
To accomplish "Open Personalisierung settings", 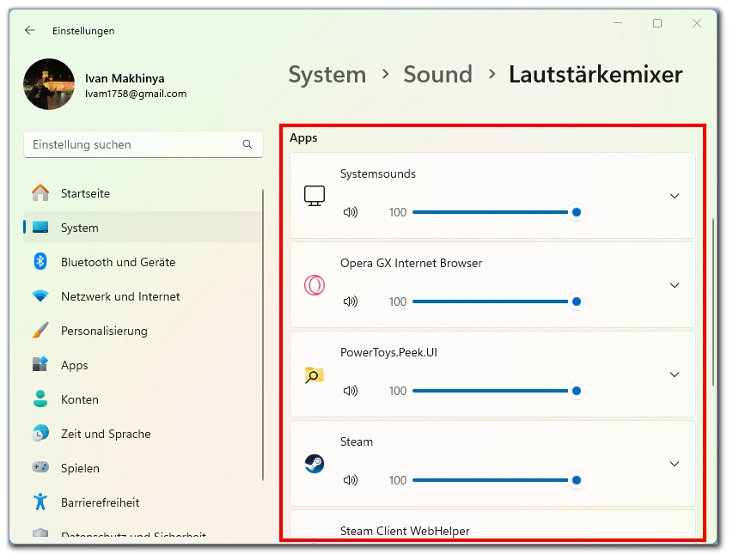I will [x=143, y=331].
